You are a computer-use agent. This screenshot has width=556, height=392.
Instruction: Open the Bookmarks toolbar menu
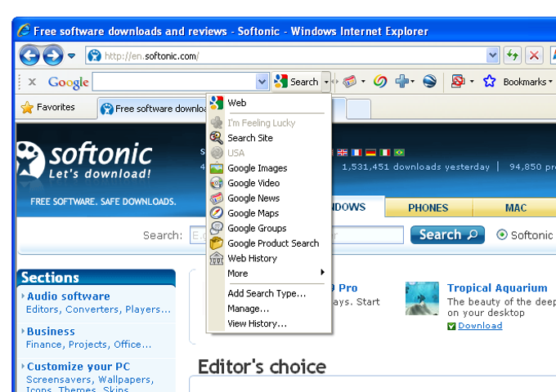point(527,82)
